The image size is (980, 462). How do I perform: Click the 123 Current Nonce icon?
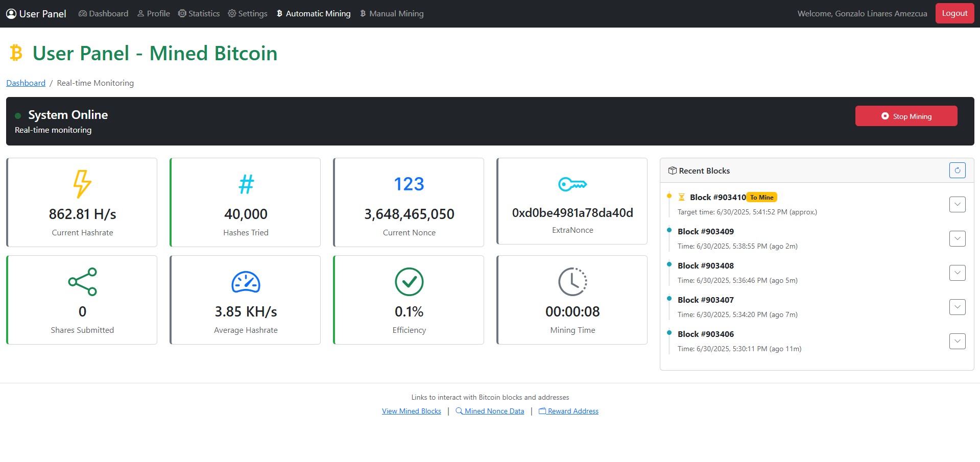409,184
